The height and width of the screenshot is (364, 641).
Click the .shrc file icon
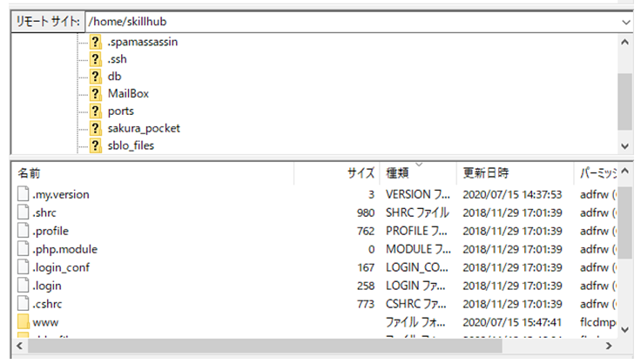tap(24, 212)
